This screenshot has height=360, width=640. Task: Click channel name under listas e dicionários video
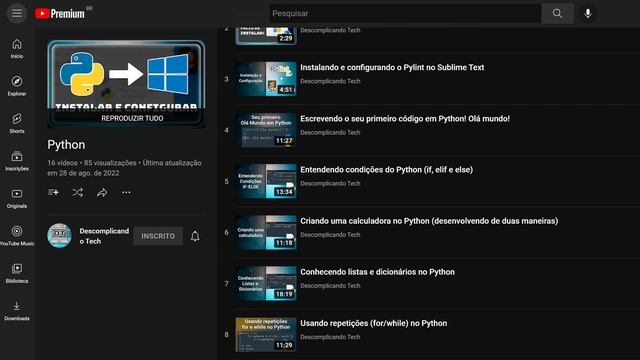[330, 286]
